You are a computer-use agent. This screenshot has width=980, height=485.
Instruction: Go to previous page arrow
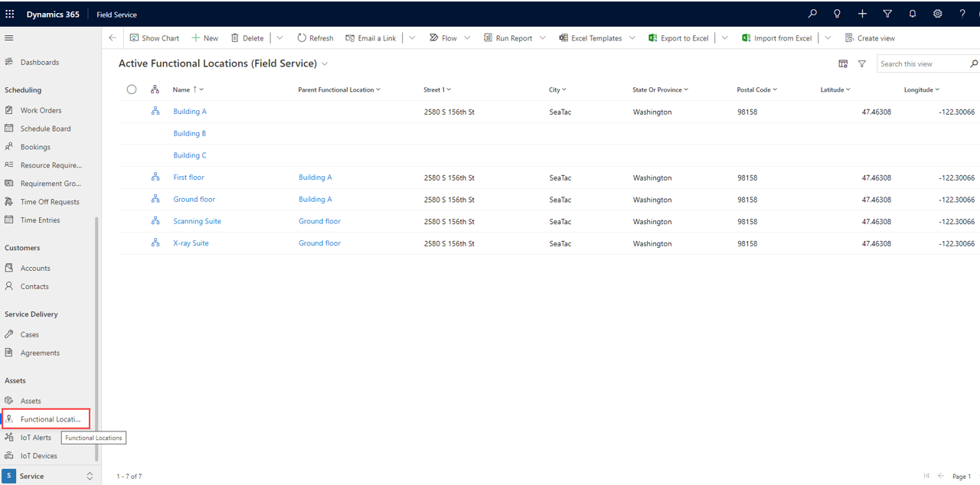[941, 476]
